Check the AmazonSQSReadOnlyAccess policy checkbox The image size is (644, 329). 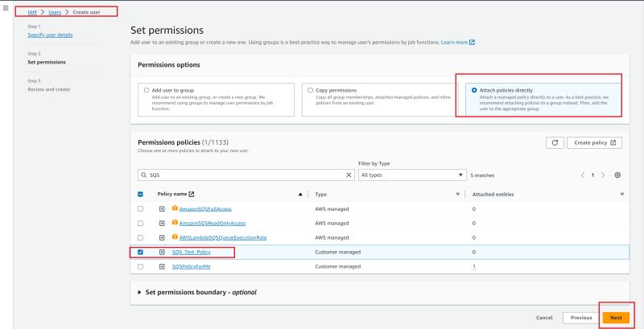pos(140,223)
